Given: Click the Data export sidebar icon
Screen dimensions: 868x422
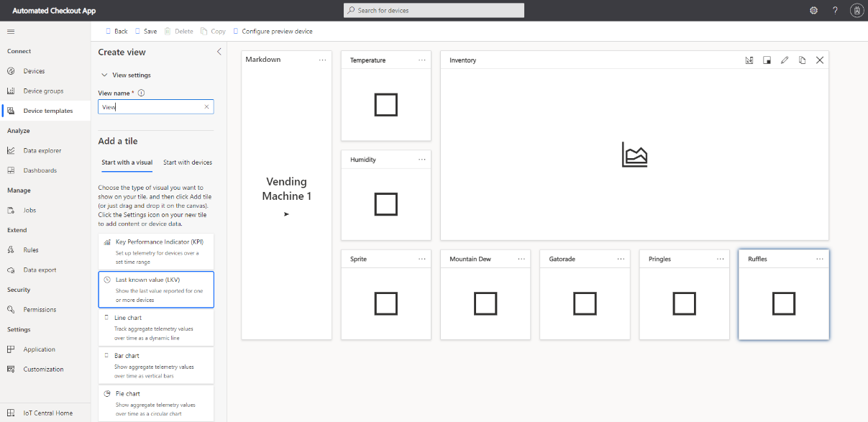Looking at the screenshot, I should click(x=11, y=270).
